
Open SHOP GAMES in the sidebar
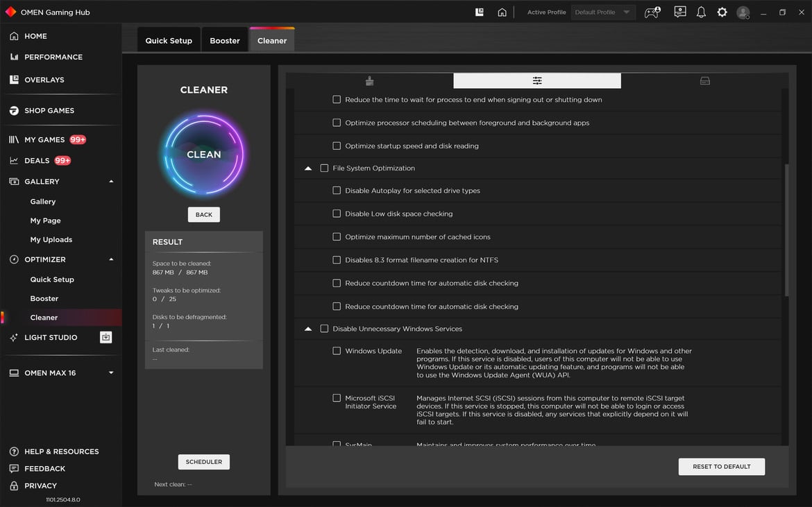49,111
